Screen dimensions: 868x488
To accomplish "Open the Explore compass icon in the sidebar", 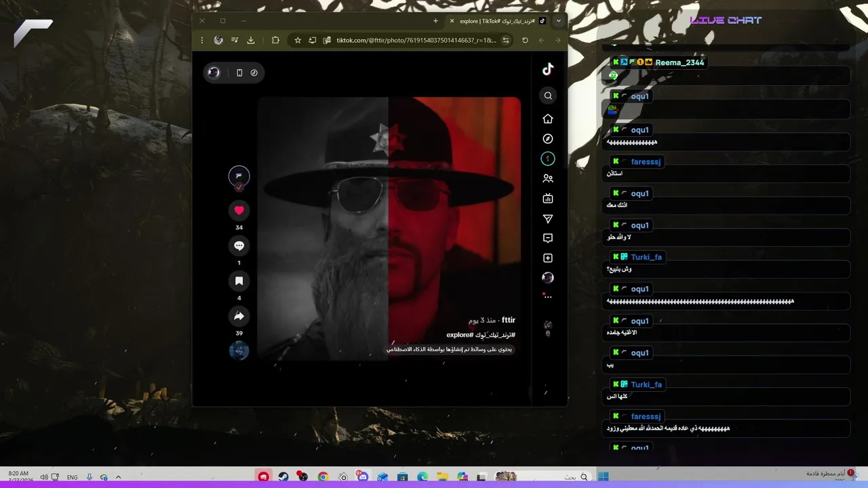I will (548, 139).
